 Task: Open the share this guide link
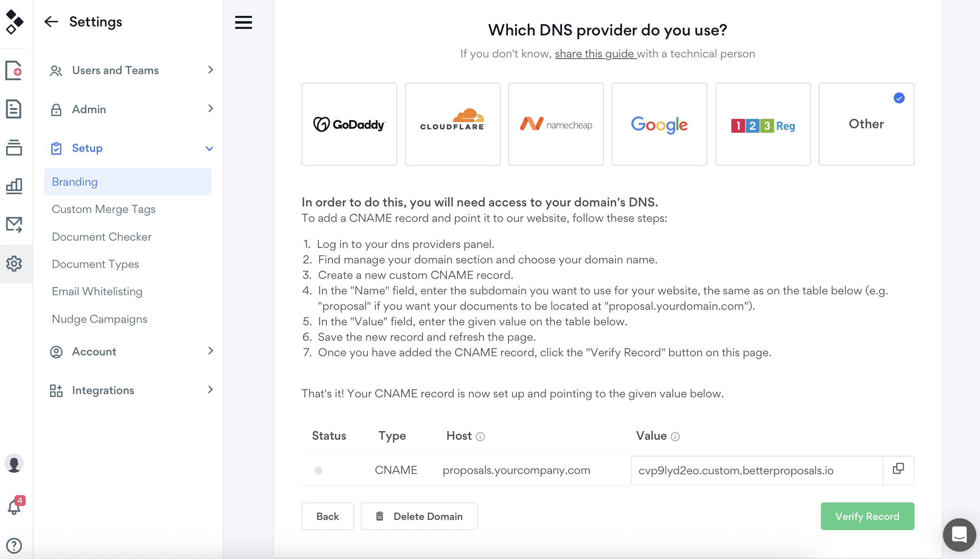click(595, 54)
